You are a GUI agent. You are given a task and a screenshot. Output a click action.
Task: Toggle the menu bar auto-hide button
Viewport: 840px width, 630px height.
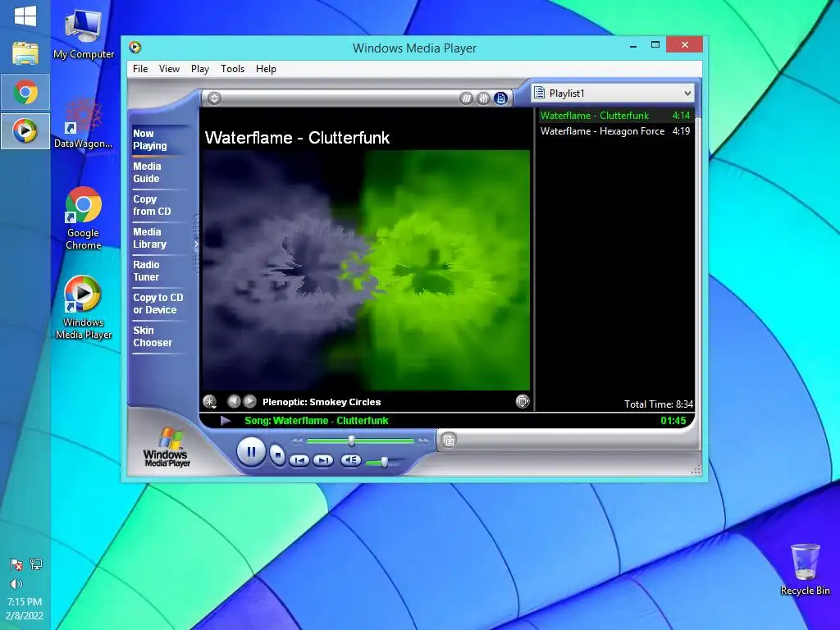click(x=214, y=98)
